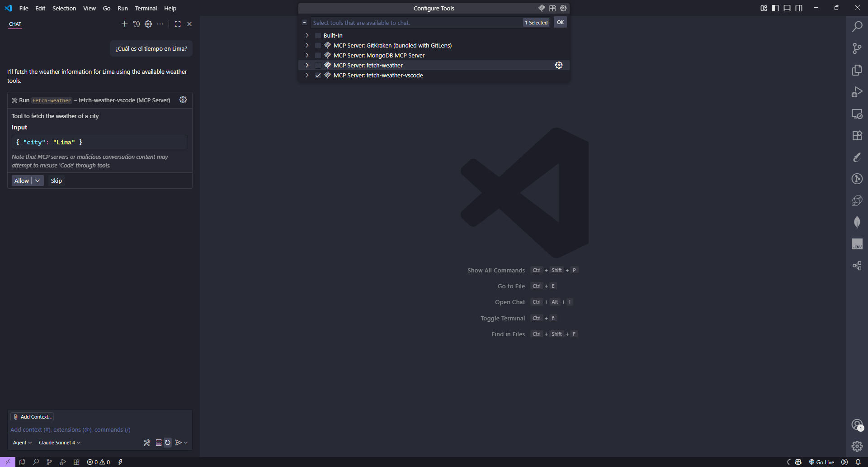Start a new chat with the plus icon
Screen dimensions: 868x467
pyautogui.click(x=124, y=24)
